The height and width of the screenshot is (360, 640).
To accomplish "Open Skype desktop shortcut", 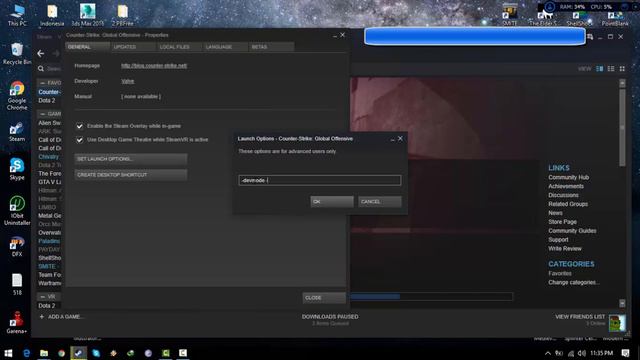I will point(17,169).
